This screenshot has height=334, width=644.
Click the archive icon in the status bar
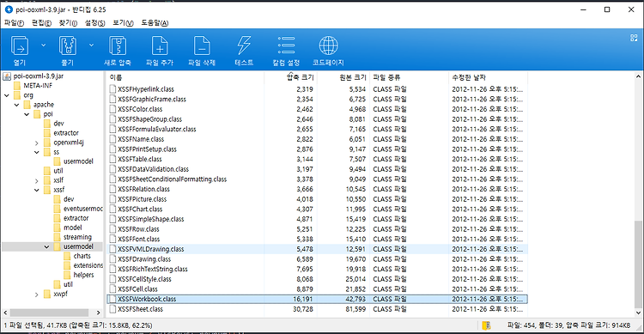486,325
